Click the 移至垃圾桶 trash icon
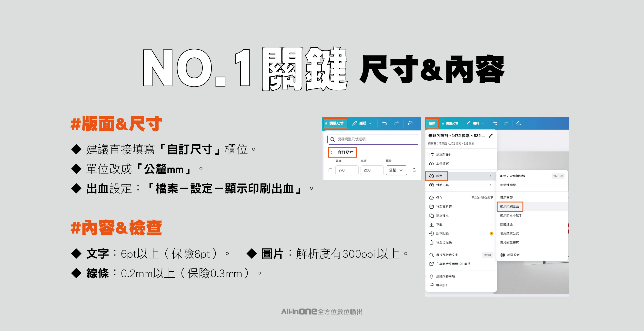This screenshot has height=331, width=644. [x=432, y=242]
